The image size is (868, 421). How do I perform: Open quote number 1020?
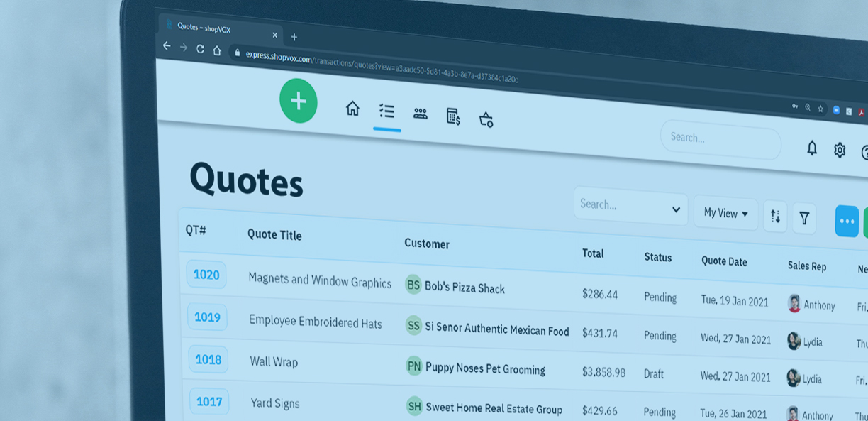206,275
